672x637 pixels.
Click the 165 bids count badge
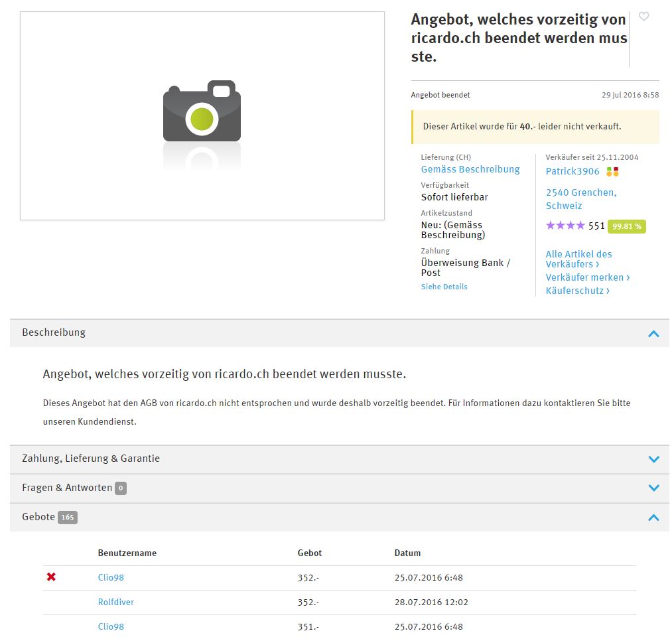pyautogui.click(x=67, y=518)
